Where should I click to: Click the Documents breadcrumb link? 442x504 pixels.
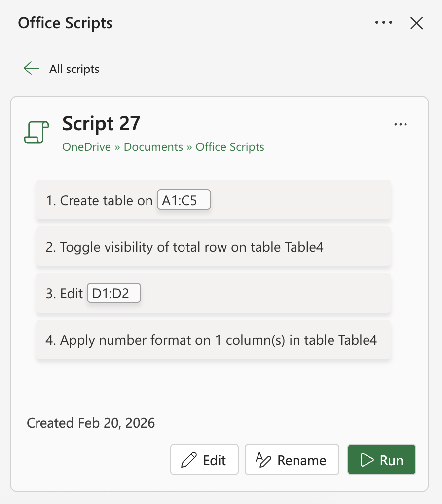[153, 147]
